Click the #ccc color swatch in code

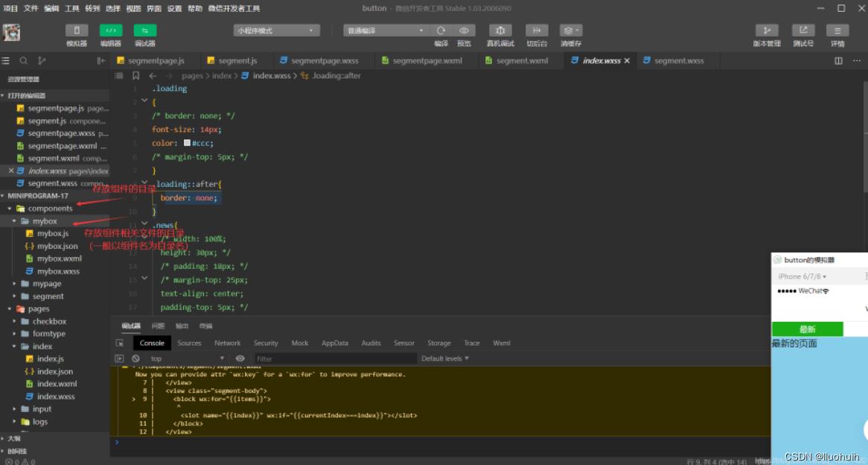(x=187, y=143)
